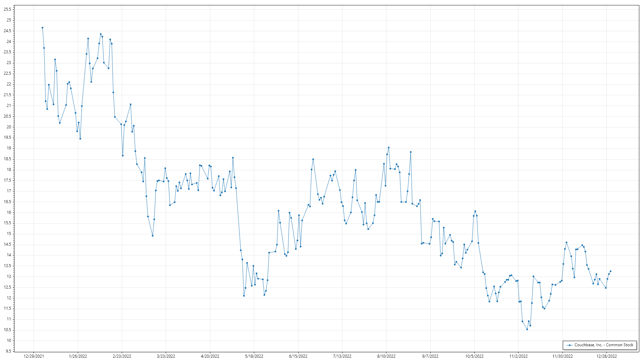Click the 12/29/2021 x-axis date label
644x362 pixels.
pos(34,356)
